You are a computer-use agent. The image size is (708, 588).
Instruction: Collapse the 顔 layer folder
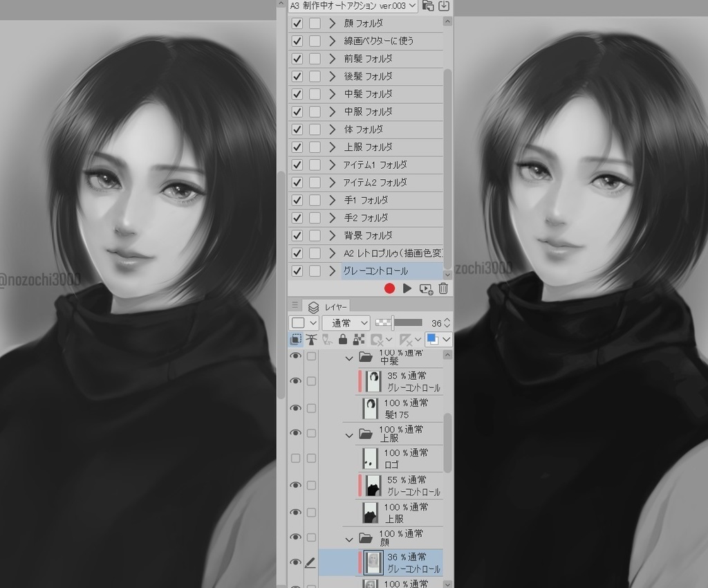tap(348, 539)
